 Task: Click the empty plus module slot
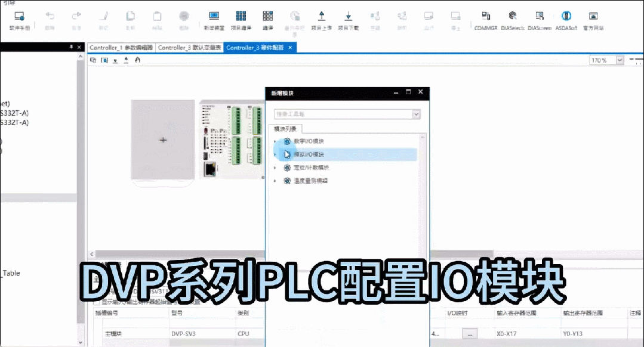(x=163, y=140)
